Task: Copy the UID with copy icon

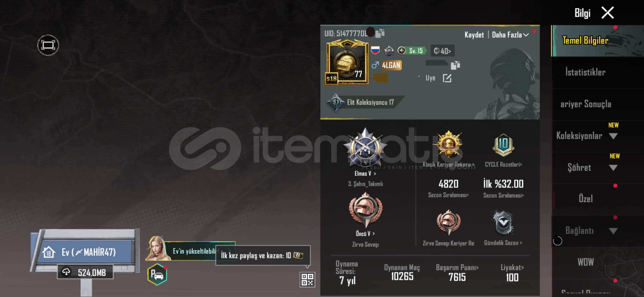Action: click(x=380, y=33)
